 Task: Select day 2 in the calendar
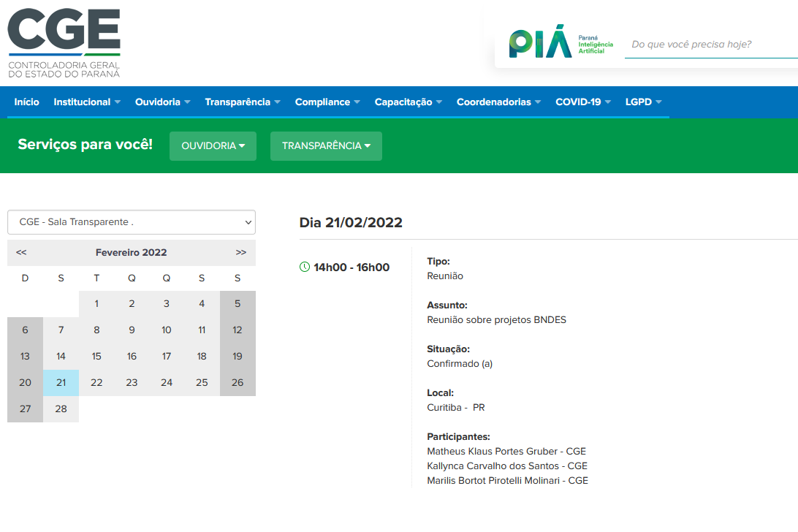tap(132, 304)
